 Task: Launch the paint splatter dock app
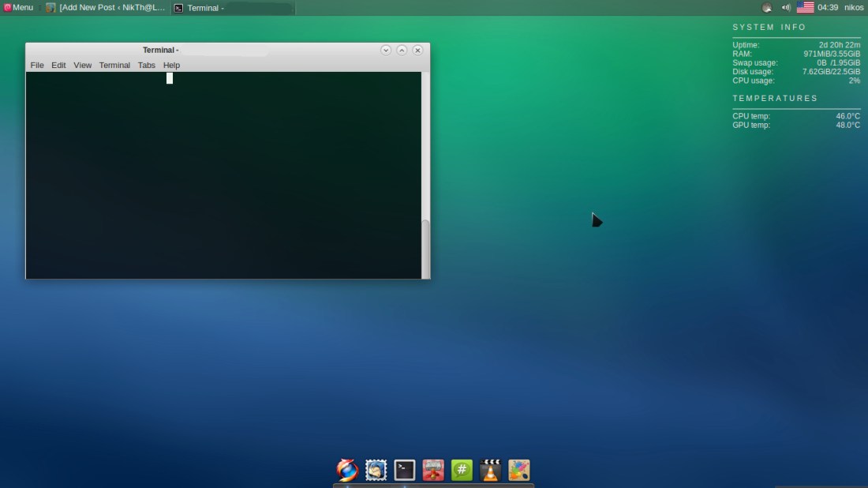coord(519,470)
